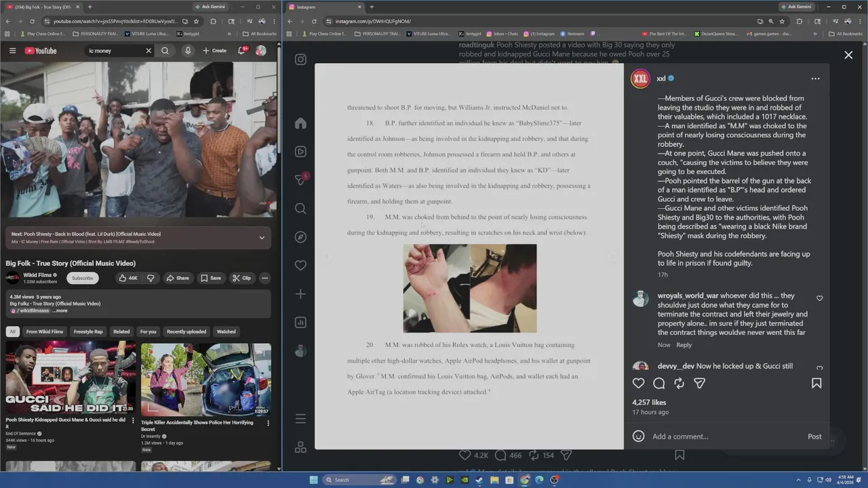Open Instagram sidebar 'More' hamburger menu

(300, 419)
